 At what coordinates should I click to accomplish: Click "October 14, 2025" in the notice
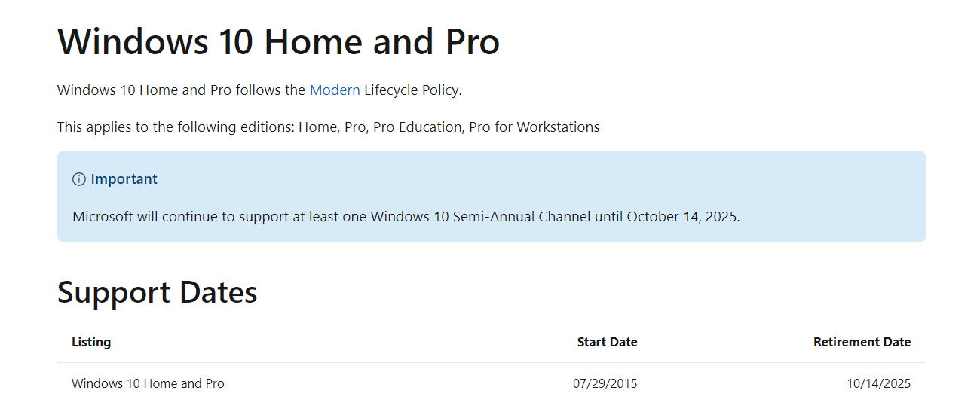[x=683, y=217]
